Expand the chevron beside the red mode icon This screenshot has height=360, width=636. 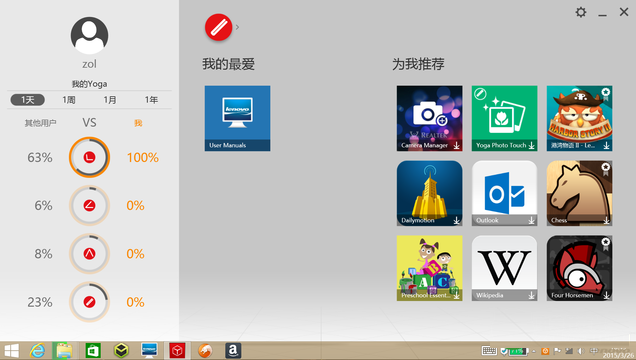point(237,27)
